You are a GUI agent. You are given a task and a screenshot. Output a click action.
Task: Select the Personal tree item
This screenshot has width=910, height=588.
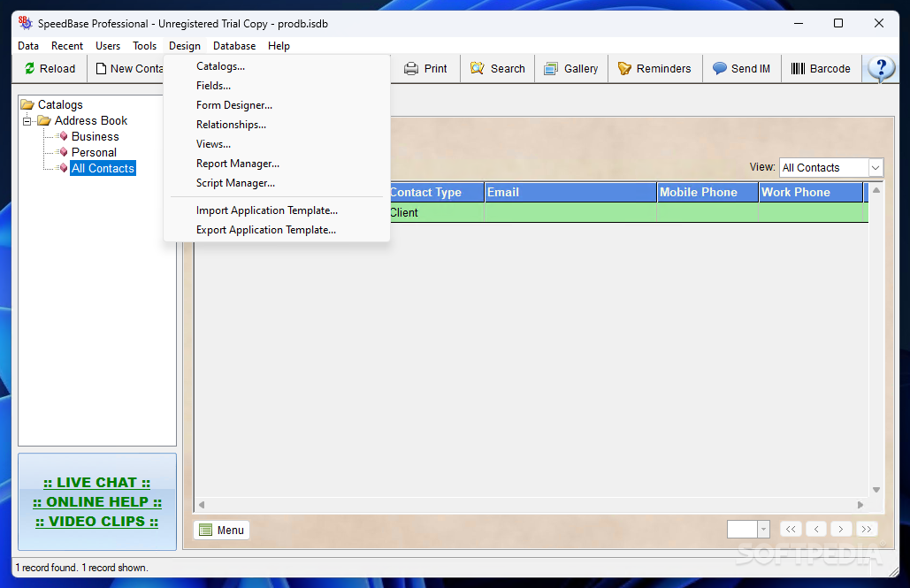(94, 152)
